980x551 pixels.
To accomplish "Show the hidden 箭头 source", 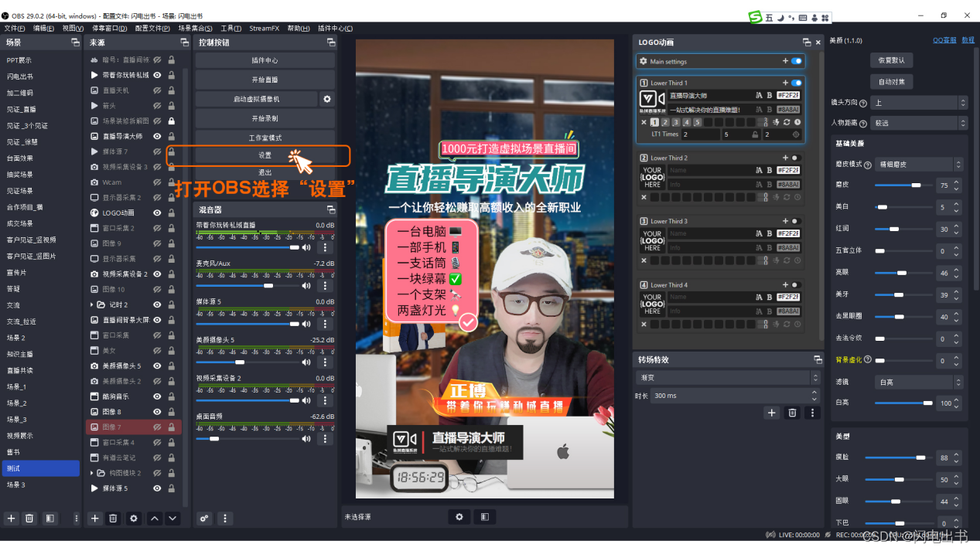I will pos(157,106).
